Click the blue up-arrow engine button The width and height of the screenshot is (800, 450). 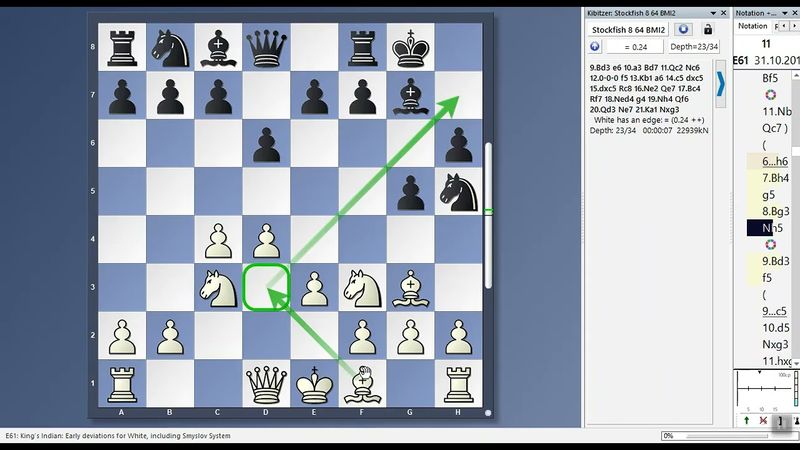(595, 47)
